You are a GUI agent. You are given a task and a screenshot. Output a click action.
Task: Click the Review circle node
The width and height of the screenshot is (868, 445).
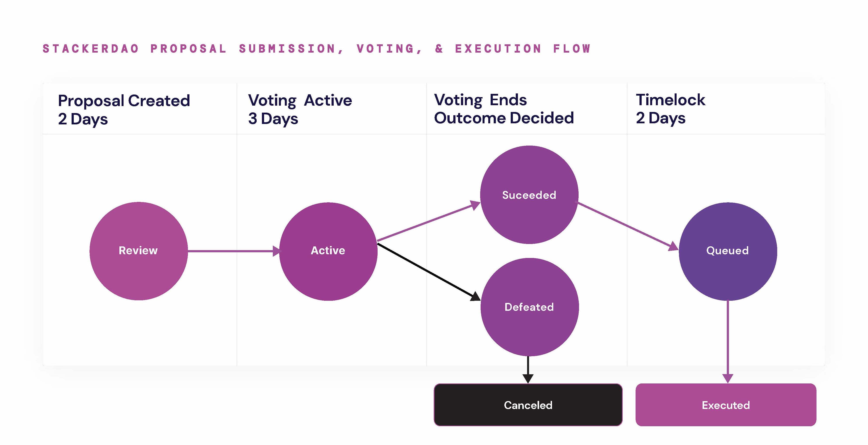coord(139,251)
